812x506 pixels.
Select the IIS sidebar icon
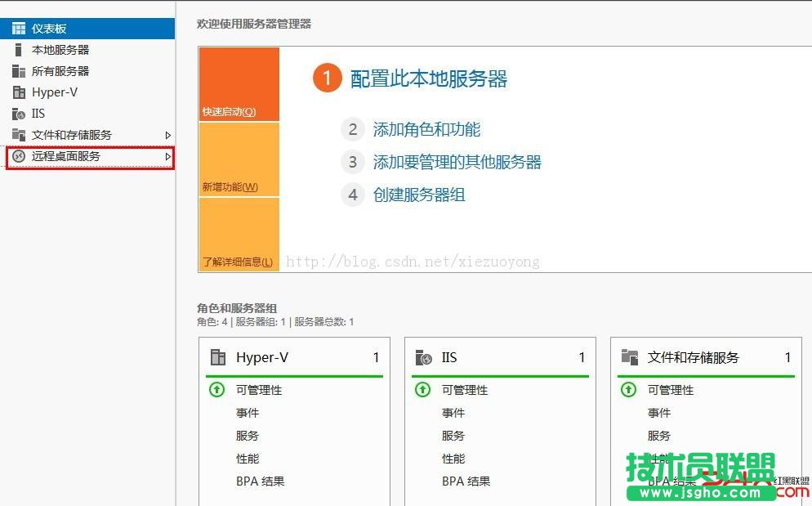point(17,113)
